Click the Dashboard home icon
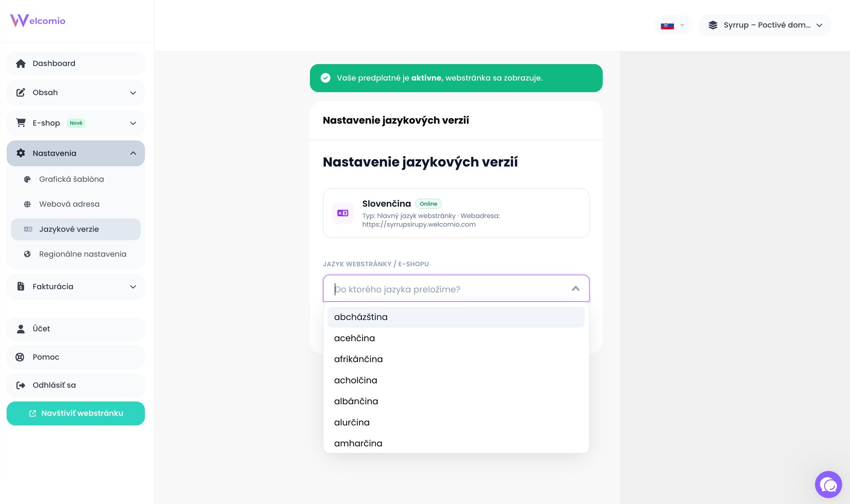Image resolution: width=850 pixels, height=504 pixels. tap(20, 64)
